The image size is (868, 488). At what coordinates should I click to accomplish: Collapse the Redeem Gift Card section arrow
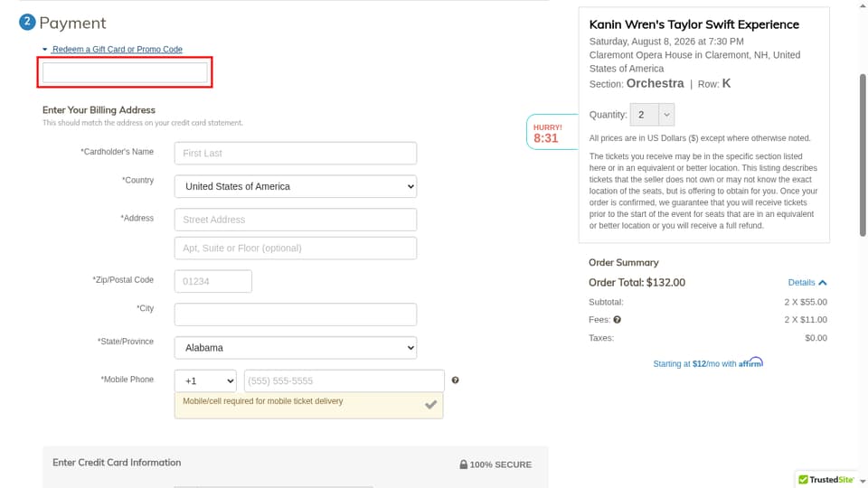click(45, 49)
